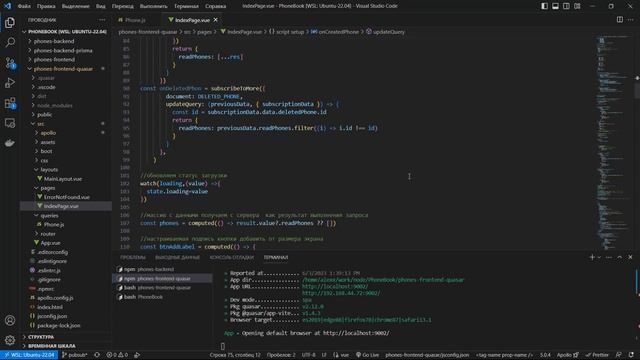The height and width of the screenshot is (360, 640).
Task: Open ErrorNotFound.vue in explorer
Action: coord(66,197)
